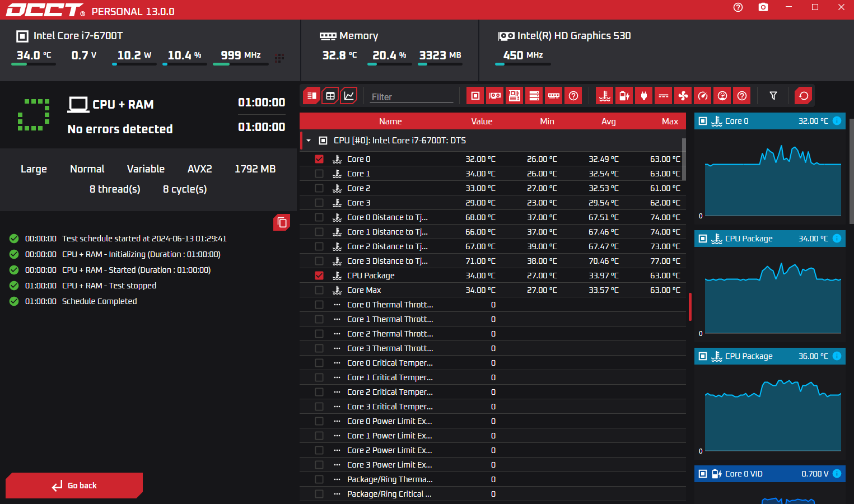
Task: Toggle the voltage sensor type filter
Action: pos(624,96)
